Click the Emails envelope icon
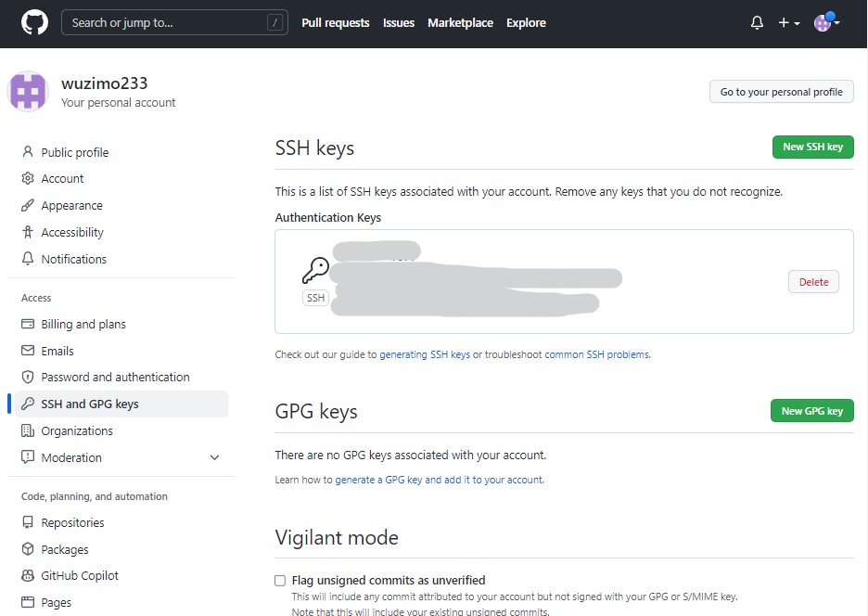This screenshot has width=868, height=616. (x=28, y=351)
